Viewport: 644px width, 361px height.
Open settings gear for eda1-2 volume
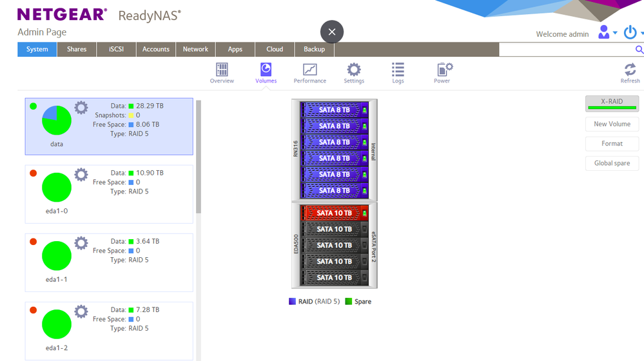point(81,312)
